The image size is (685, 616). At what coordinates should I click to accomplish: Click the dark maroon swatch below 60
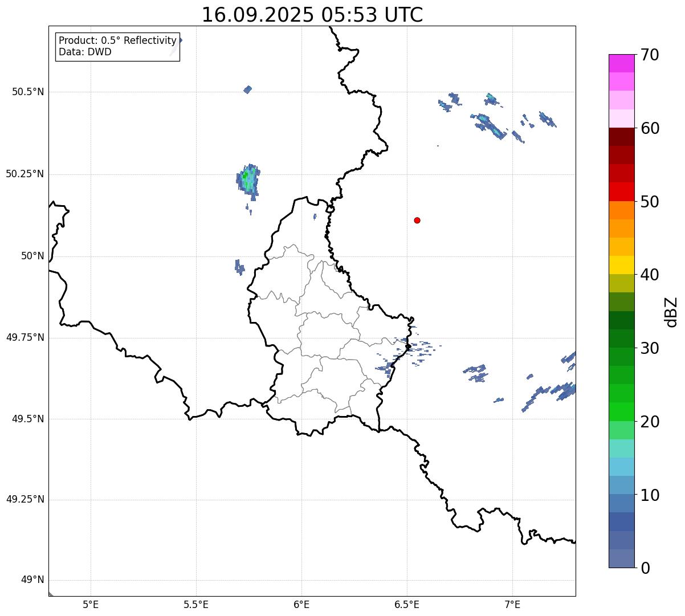(622, 137)
